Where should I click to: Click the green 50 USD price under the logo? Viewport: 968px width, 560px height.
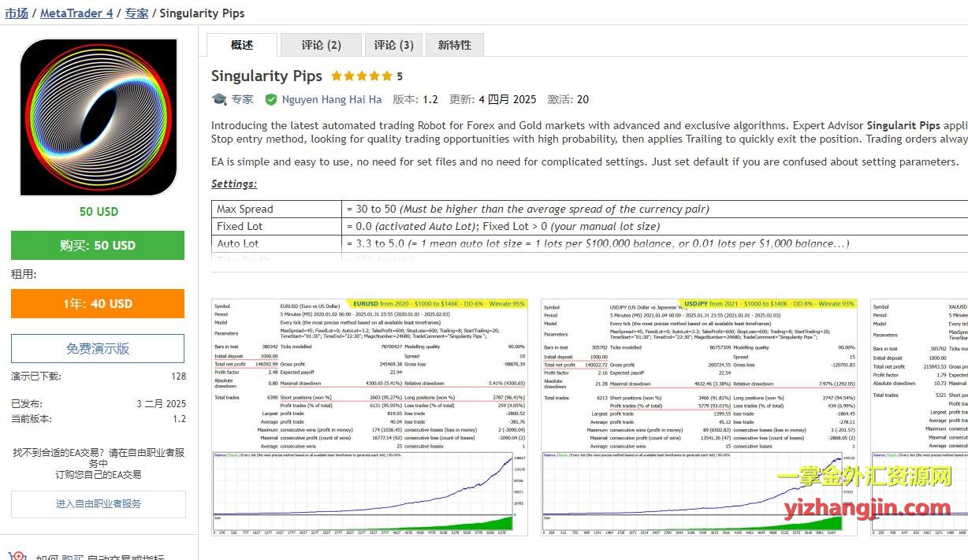(x=99, y=212)
